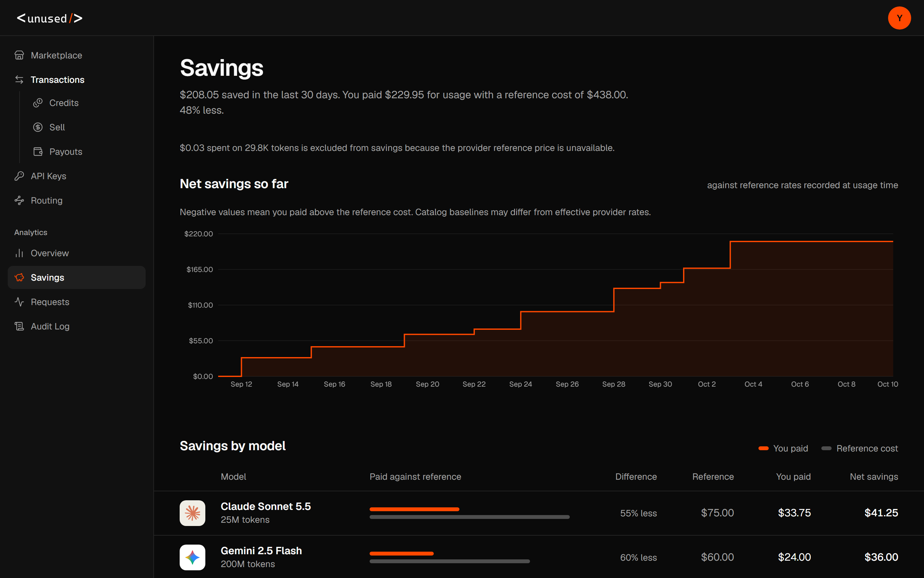
Task: Click the Reference cost legend swatch
Action: [x=826, y=448]
